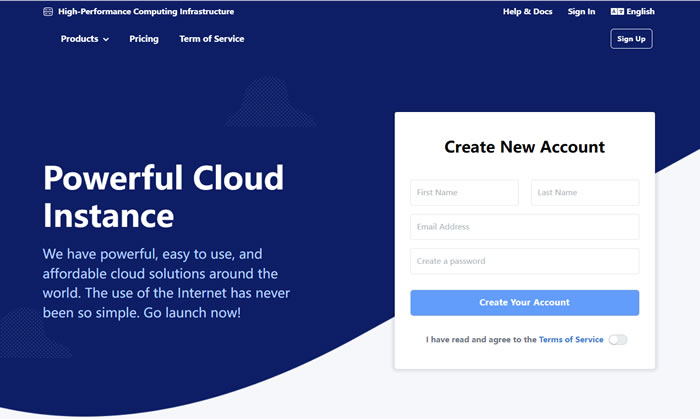Select the Create a password field
The image size is (700, 419).
524,261
